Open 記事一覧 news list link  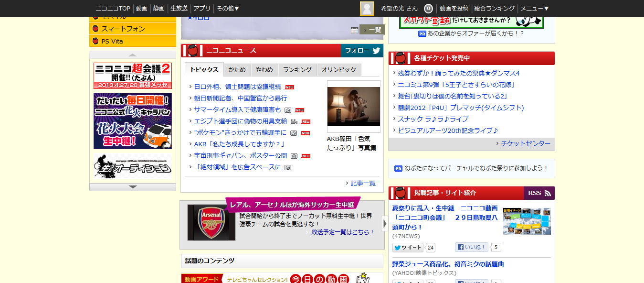[x=363, y=183]
